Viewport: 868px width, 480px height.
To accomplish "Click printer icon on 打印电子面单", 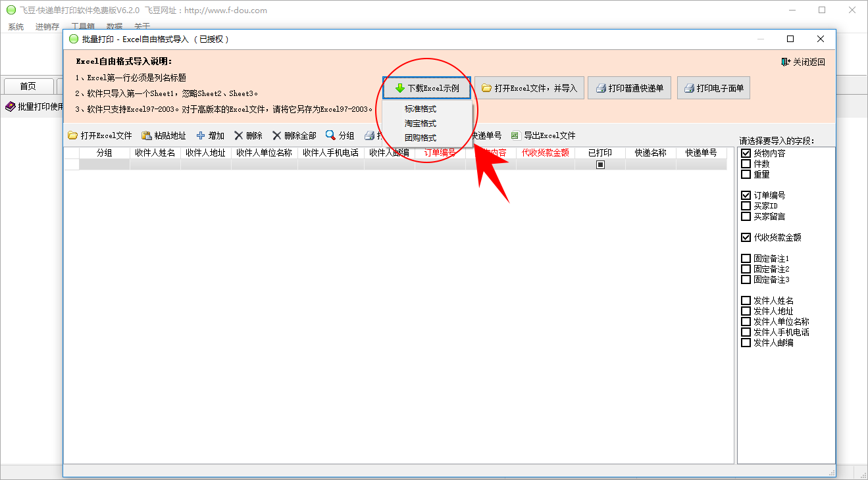I will [x=690, y=88].
